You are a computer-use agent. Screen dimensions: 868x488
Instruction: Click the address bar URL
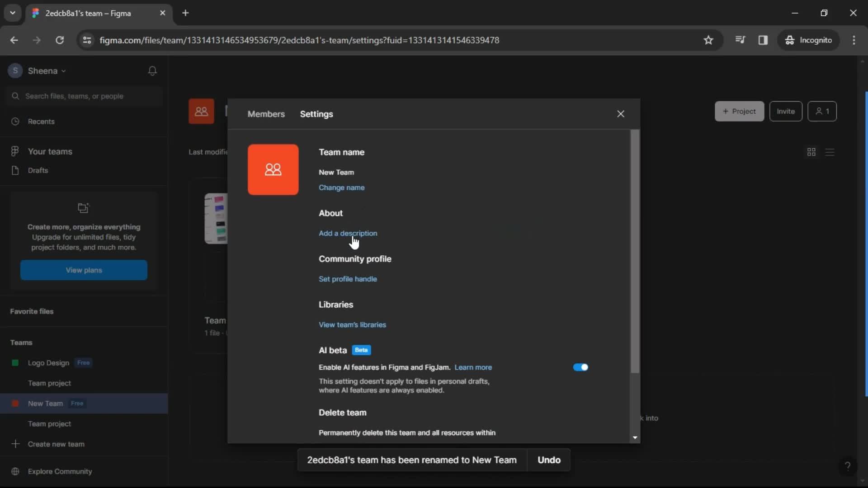(299, 40)
